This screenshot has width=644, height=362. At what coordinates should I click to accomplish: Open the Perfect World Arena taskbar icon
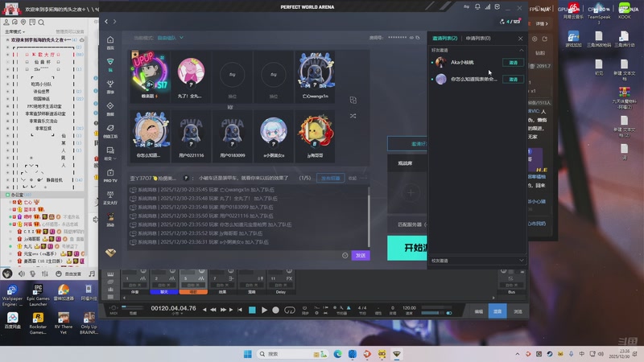(396, 354)
